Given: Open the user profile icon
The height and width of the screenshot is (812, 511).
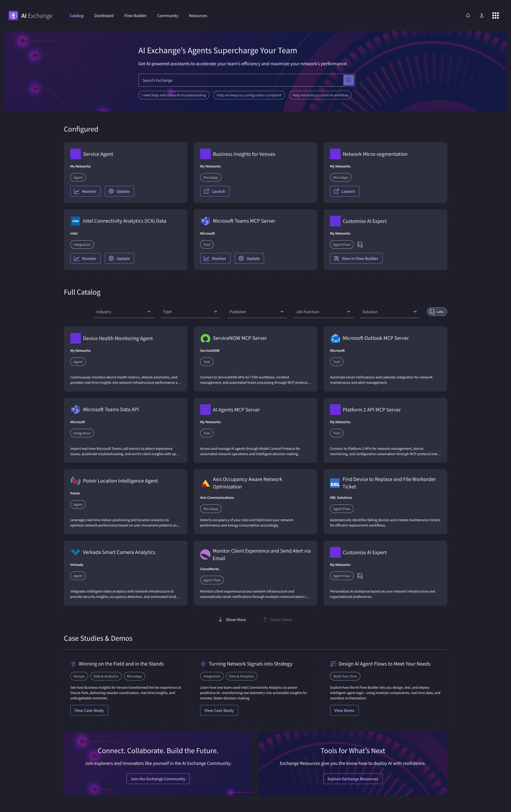Looking at the screenshot, I should (x=482, y=15).
